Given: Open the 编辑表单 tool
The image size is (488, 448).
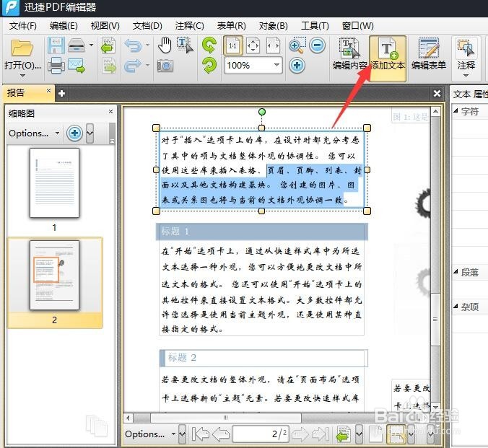Looking at the screenshot, I should pos(429,54).
